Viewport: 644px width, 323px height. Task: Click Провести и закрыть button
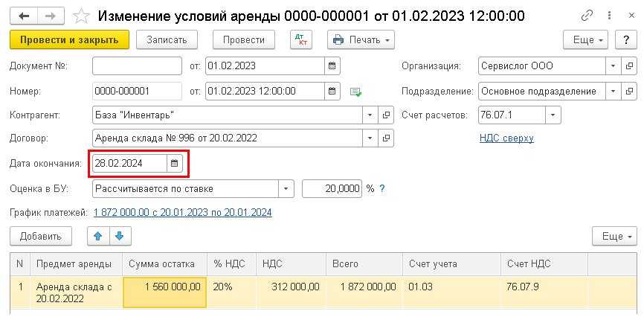pyautogui.click(x=69, y=40)
